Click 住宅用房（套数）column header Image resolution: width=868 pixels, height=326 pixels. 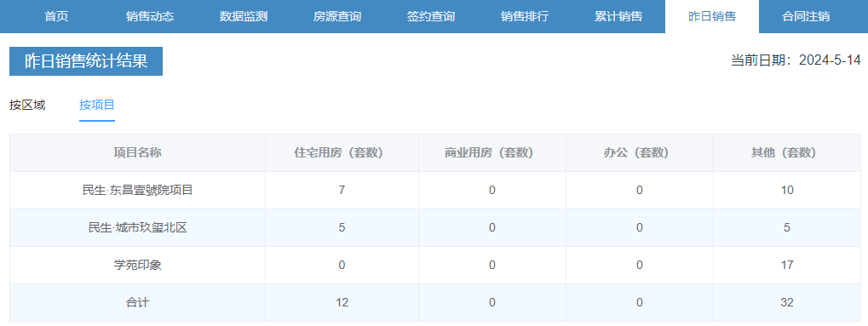[342, 152]
